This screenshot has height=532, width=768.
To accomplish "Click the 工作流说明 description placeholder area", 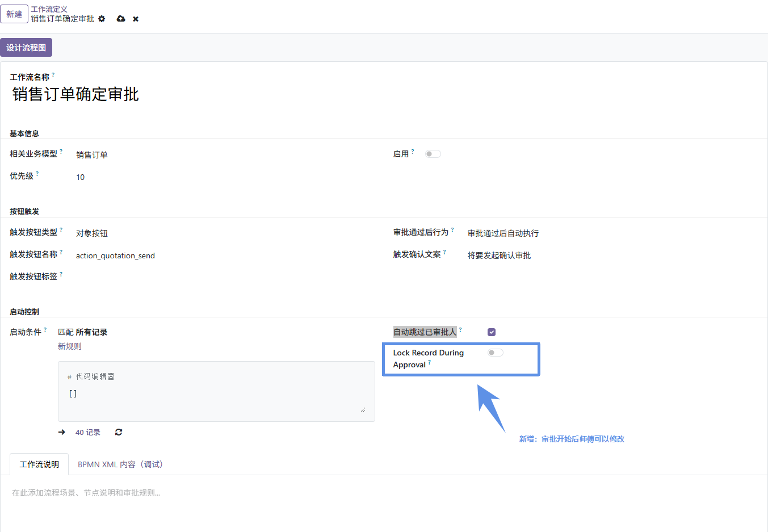I will point(384,493).
